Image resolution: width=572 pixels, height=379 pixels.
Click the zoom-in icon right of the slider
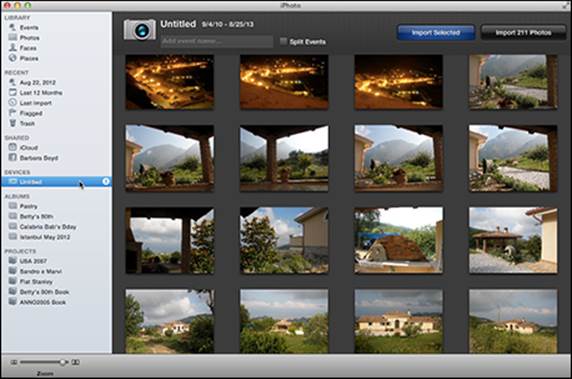[x=75, y=362]
